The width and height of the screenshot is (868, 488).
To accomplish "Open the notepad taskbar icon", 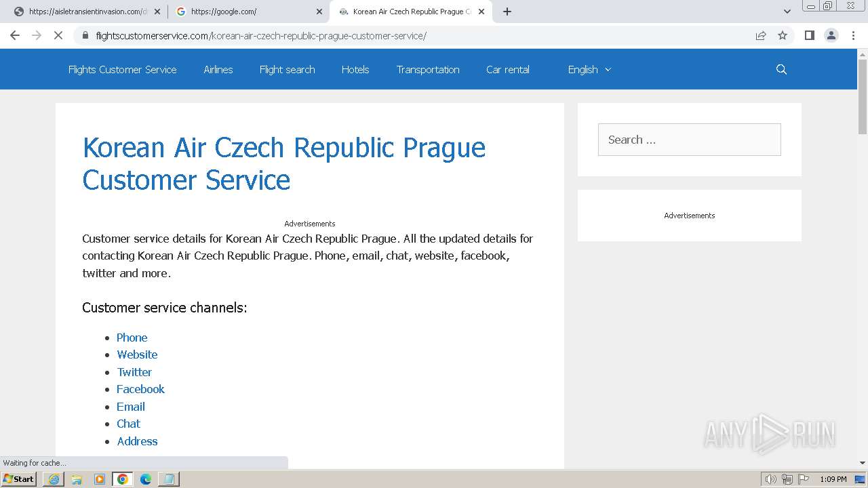I will point(169,479).
